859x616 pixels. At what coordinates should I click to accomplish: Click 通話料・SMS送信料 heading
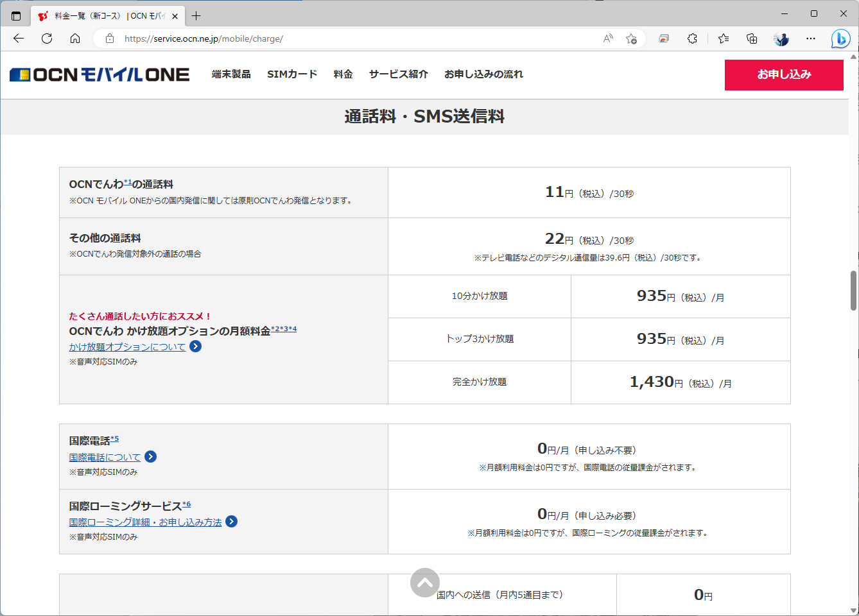(x=424, y=117)
